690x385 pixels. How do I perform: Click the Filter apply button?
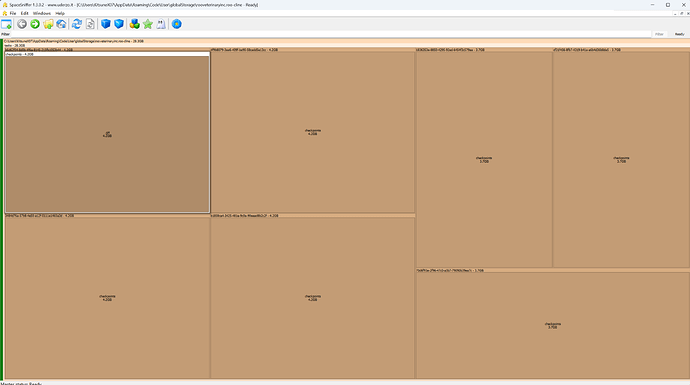[659, 34]
